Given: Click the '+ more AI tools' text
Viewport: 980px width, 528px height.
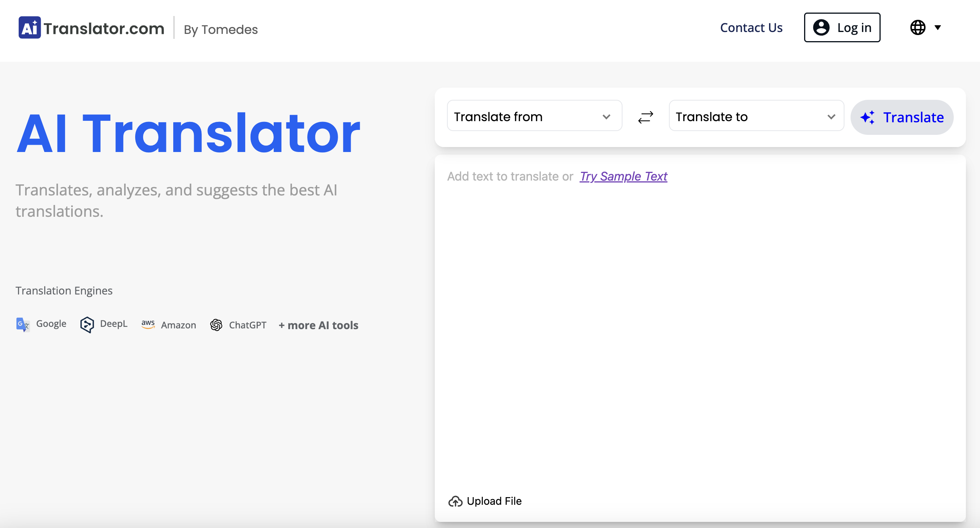Looking at the screenshot, I should tap(318, 325).
